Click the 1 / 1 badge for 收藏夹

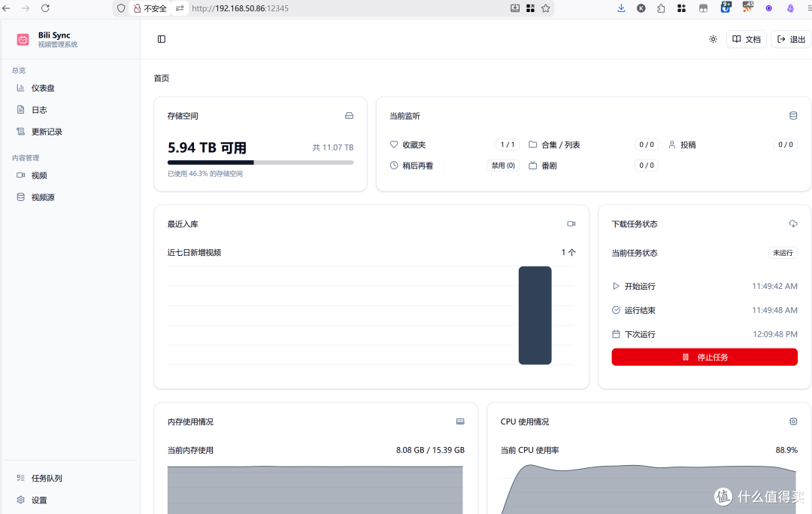click(507, 144)
